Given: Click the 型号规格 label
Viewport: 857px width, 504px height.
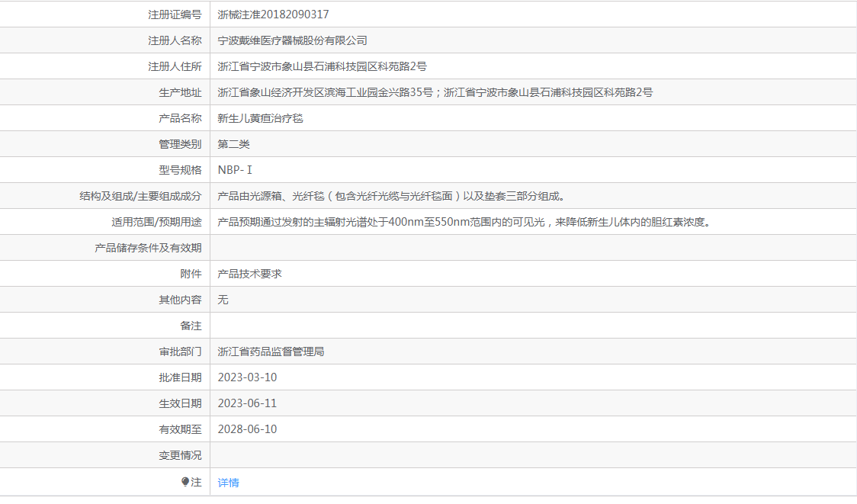Looking at the screenshot, I should tap(181, 170).
